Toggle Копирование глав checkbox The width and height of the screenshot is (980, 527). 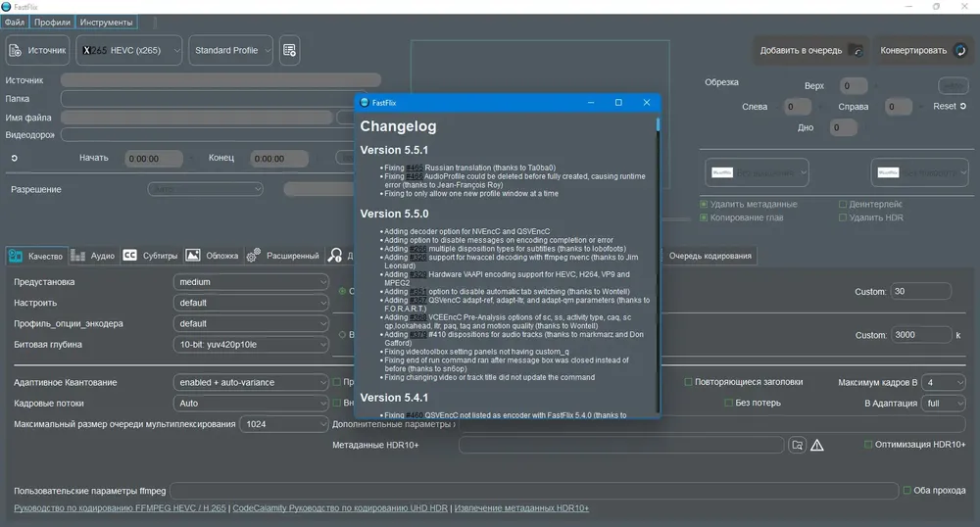[x=704, y=217]
